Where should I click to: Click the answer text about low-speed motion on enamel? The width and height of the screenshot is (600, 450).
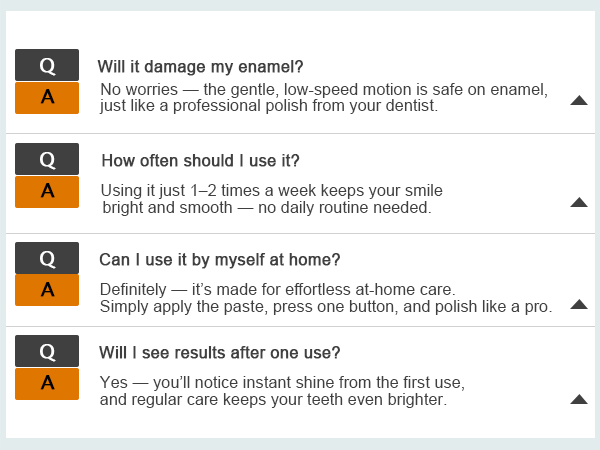[x=324, y=98]
